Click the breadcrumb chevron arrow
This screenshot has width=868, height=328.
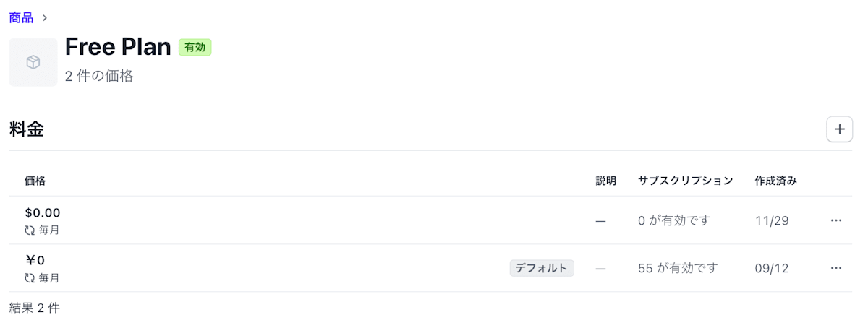pyautogui.click(x=45, y=17)
